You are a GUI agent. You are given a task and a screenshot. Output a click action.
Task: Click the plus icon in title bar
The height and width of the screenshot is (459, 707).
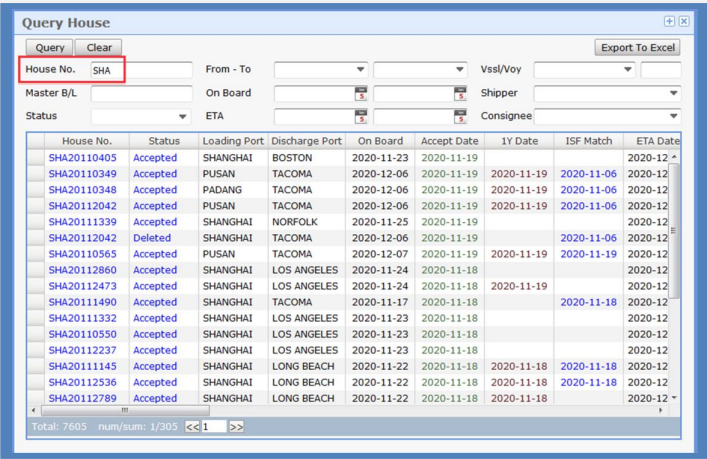[669, 21]
